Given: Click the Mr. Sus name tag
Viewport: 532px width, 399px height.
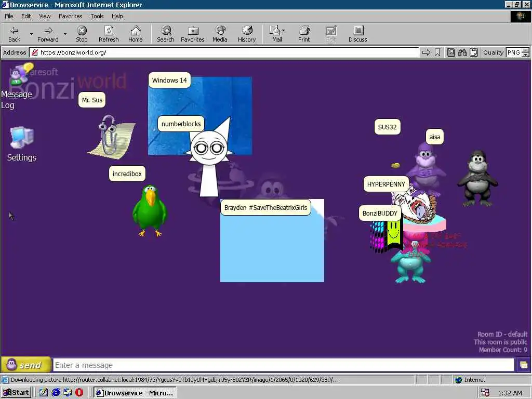Looking at the screenshot, I should tap(92, 100).
